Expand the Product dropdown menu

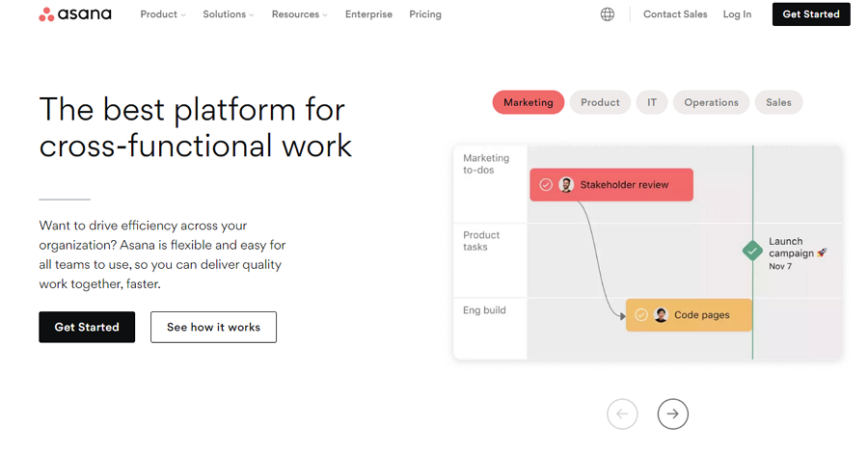click(163, 14)
